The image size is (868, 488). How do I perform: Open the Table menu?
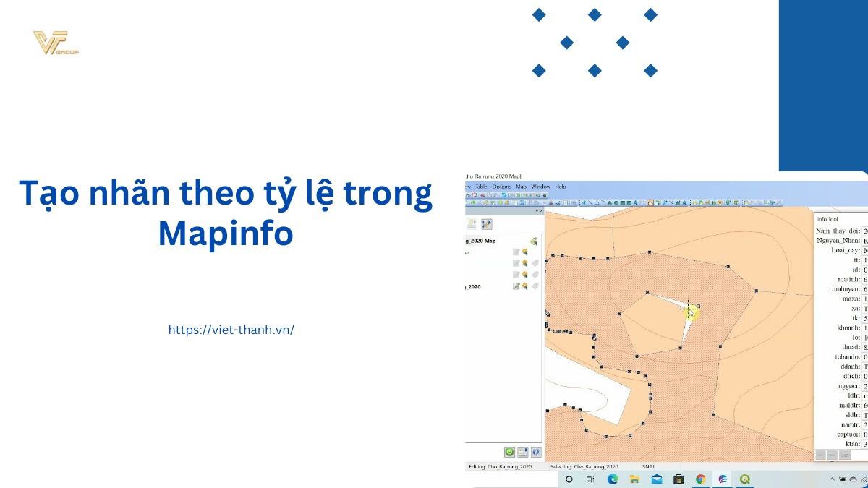pos(480,187)
